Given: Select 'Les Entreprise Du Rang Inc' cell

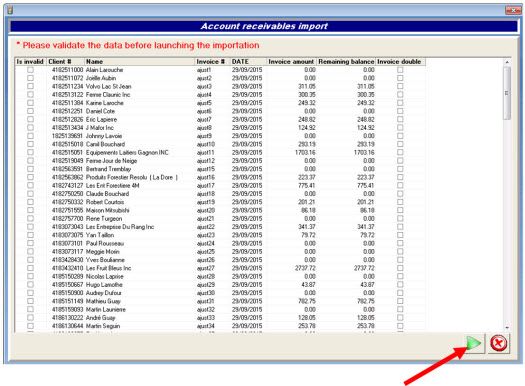Looking at the screenshot, I should click(x=120, y=227).
